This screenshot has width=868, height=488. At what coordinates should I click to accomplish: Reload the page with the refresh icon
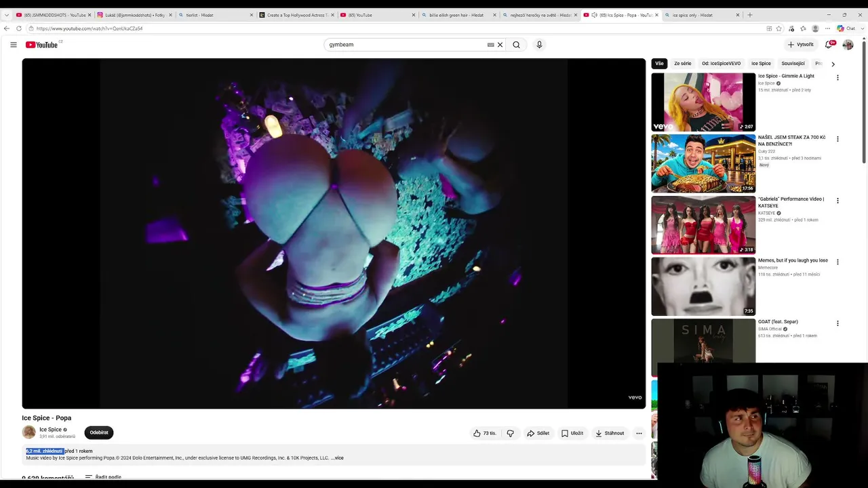click(x=19, y=28)
